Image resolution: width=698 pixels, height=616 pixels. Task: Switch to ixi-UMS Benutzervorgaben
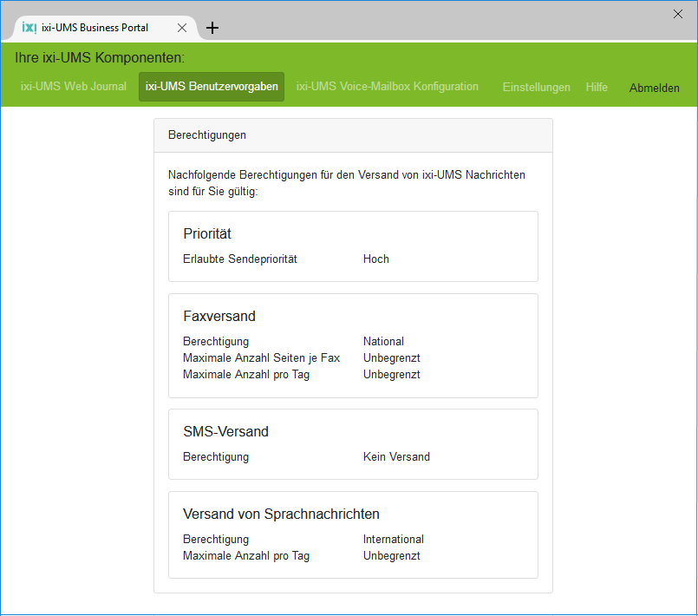coord(212,87)
